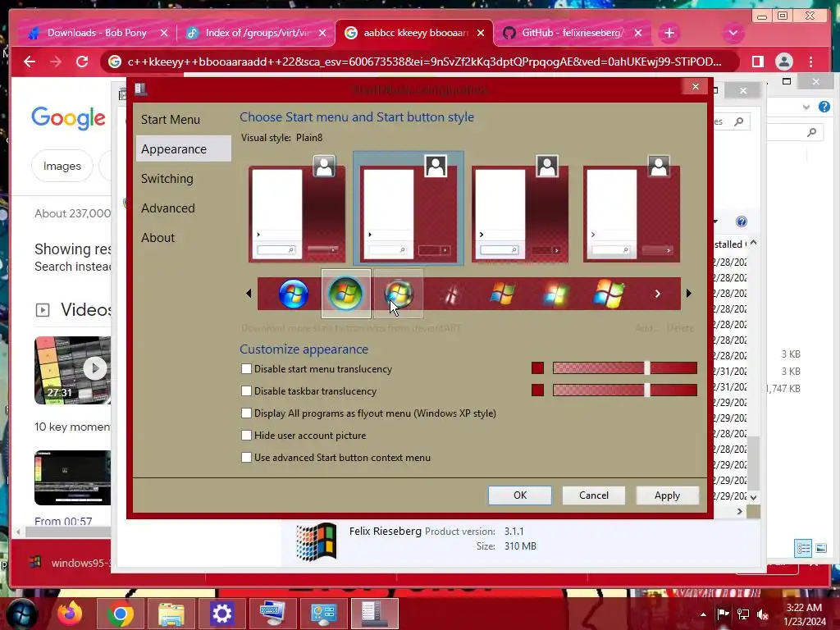Switch to GitHub felixrieseberg tab
Viewport: 840px width, 630px height.
pyautogui.click(x=572, y=33)
